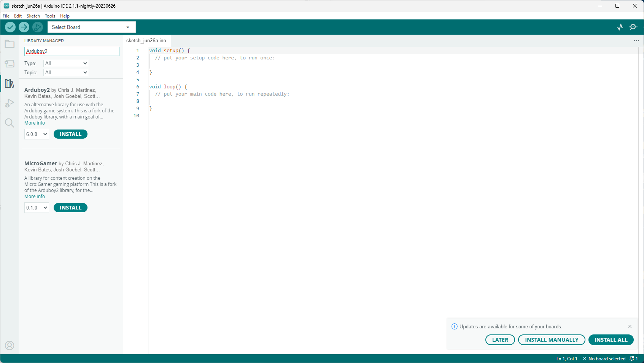Click Ln 1, Col 1 in status bar
The height and width of the screenshot is (363, 644).
567,359
